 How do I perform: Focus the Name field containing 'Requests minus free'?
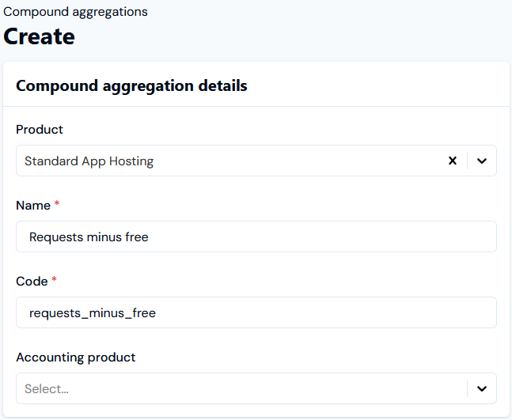tap(256, 236)
